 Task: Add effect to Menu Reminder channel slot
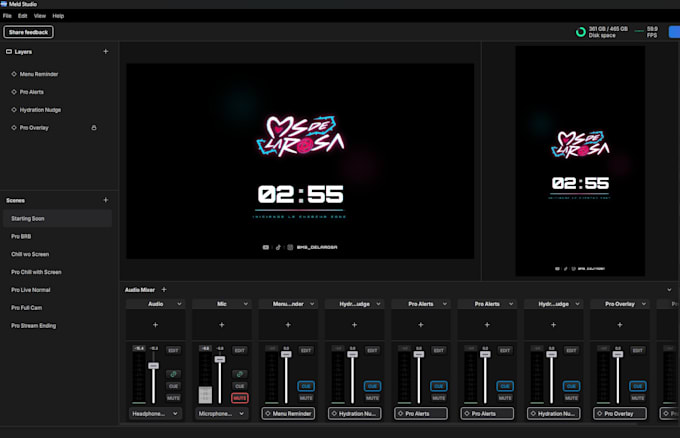288,325
